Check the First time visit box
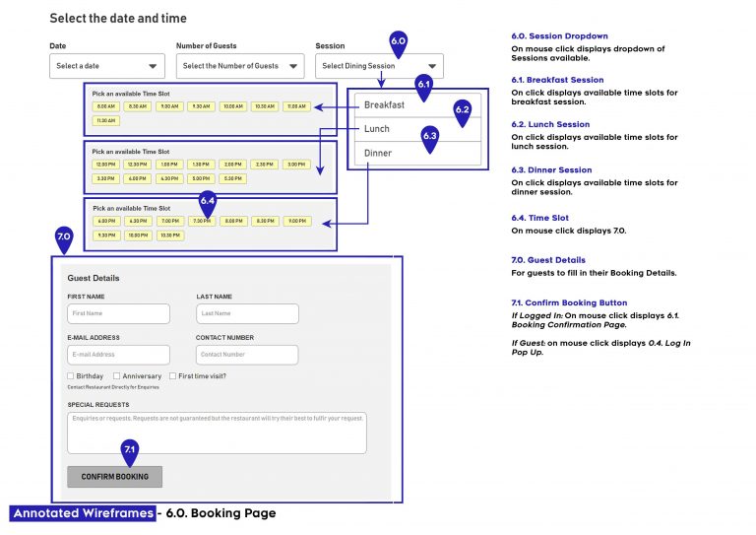The width and height of the screenshot is (756, 535). (x=172, y=375)
